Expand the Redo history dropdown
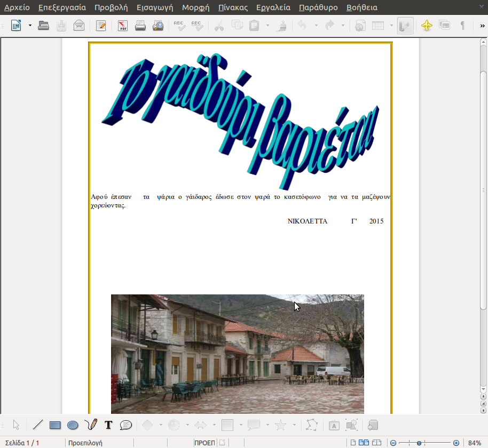The height and width of the screenshot is (448, 488). pyautogui.click(x=343, y=26)
